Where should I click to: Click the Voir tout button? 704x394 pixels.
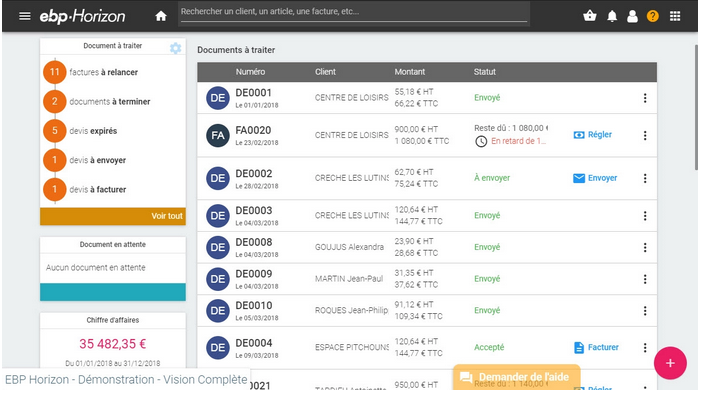click(x=113, y=216)
